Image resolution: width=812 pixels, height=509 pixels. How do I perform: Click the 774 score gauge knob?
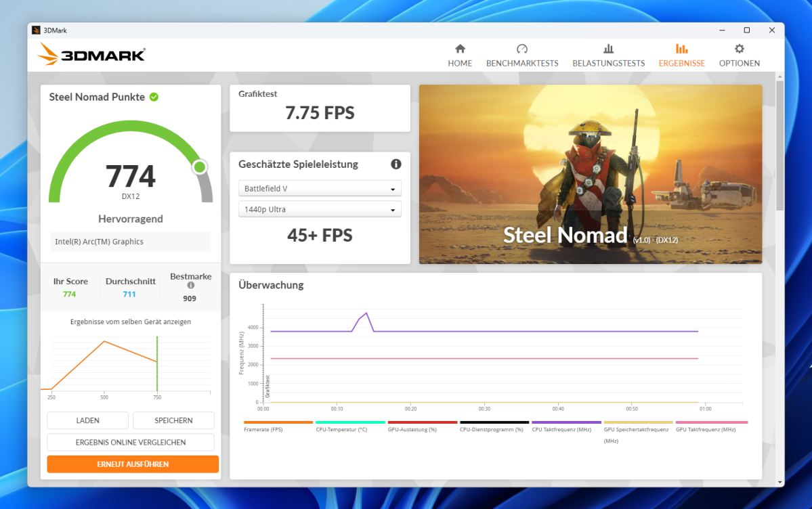[x=199, y=167]
